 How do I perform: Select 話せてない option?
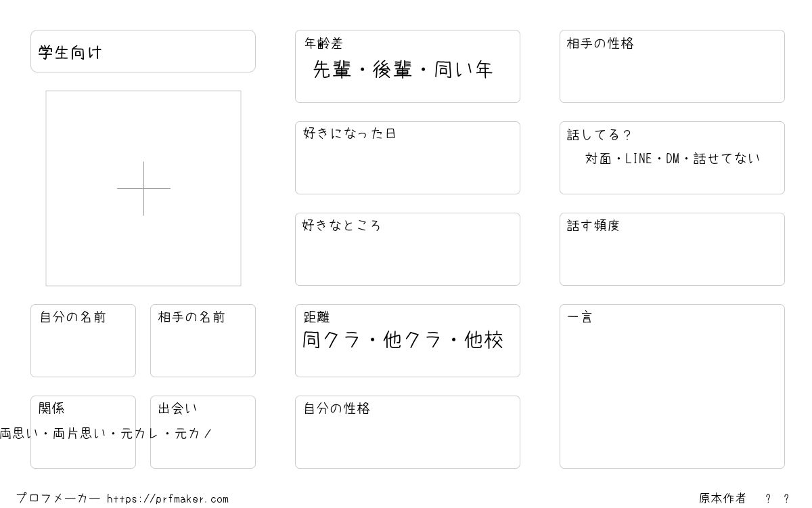pyautogui.click(x=727, y=158)
